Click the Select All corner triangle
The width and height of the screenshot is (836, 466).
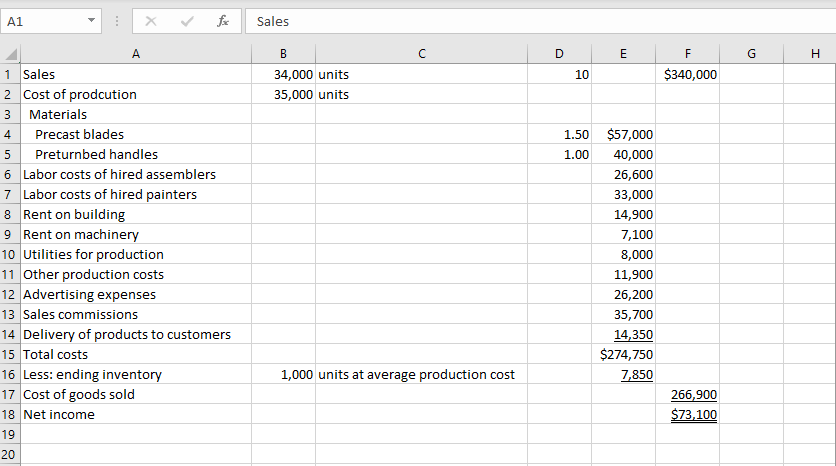(11, 54)
